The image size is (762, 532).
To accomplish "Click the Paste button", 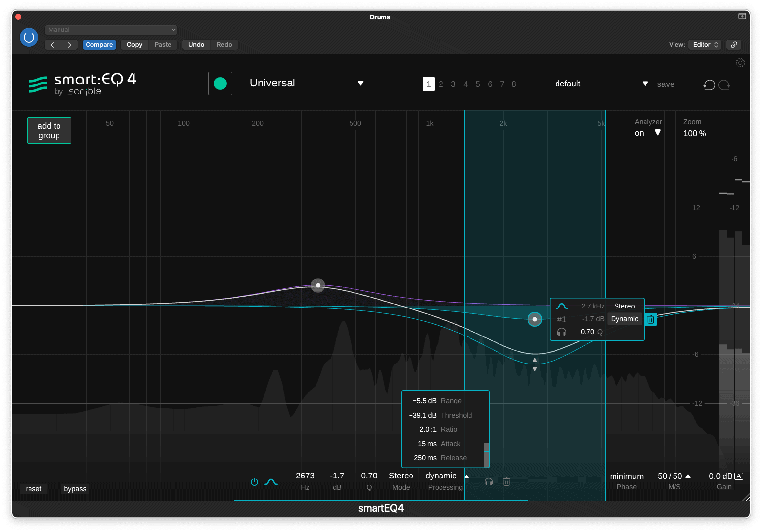I will coord(163,45).
